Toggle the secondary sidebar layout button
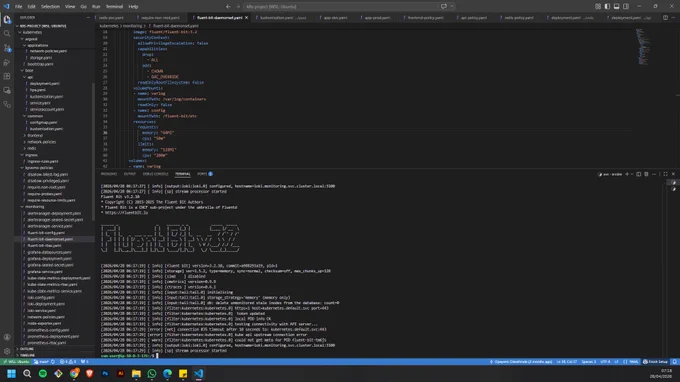680x382 pixels. point(626,7)
